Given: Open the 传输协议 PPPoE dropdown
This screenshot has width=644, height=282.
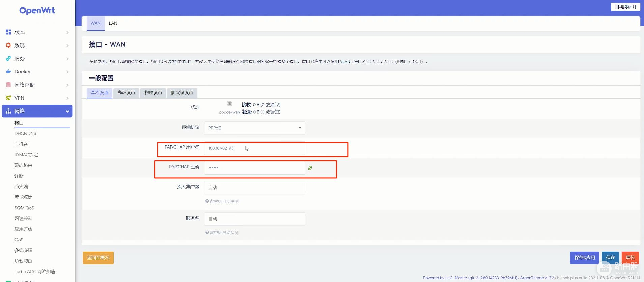Looking at the screenshot, I should [255, 128].
